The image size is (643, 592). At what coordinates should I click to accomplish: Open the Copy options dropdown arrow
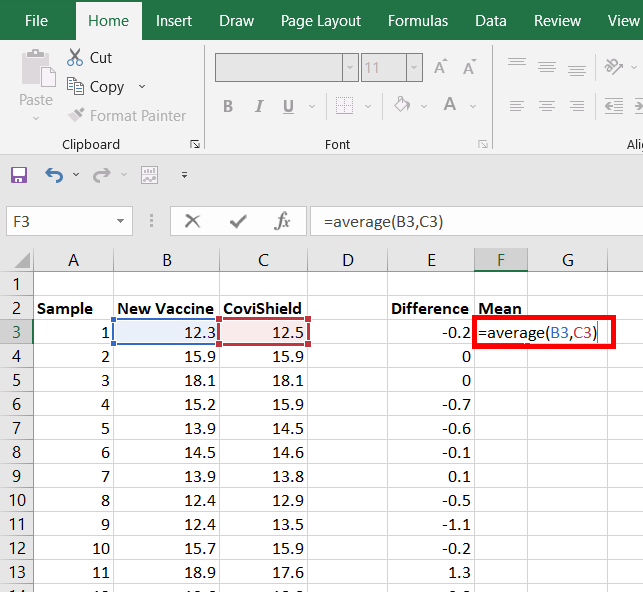coord(142,87)
